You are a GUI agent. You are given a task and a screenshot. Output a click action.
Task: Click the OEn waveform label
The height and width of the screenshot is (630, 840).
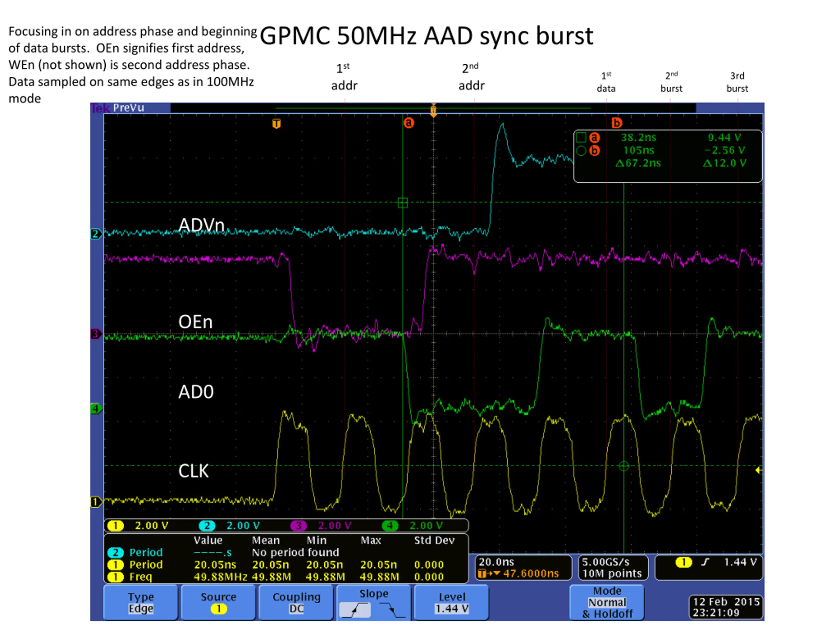[x=196, y=322]
